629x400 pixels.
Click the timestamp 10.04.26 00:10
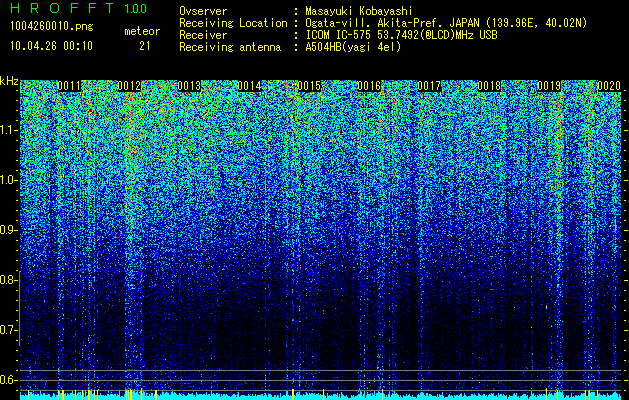(51, 46)
